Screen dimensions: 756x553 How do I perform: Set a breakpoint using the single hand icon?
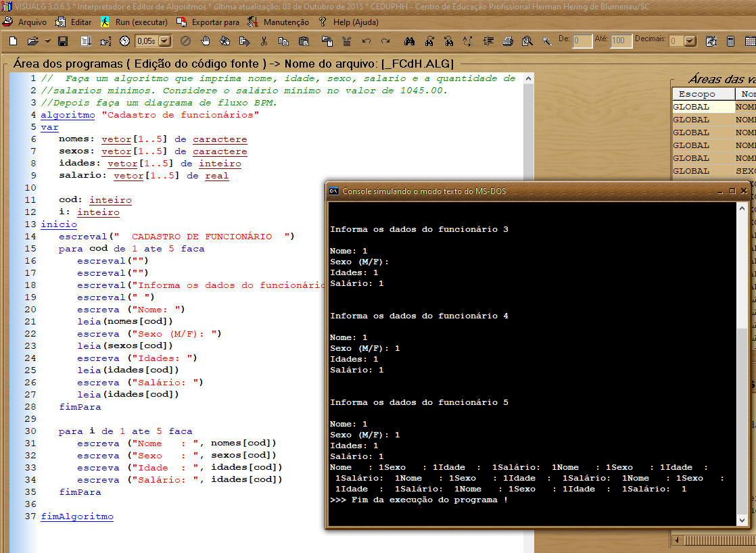(x=206, y=41)
